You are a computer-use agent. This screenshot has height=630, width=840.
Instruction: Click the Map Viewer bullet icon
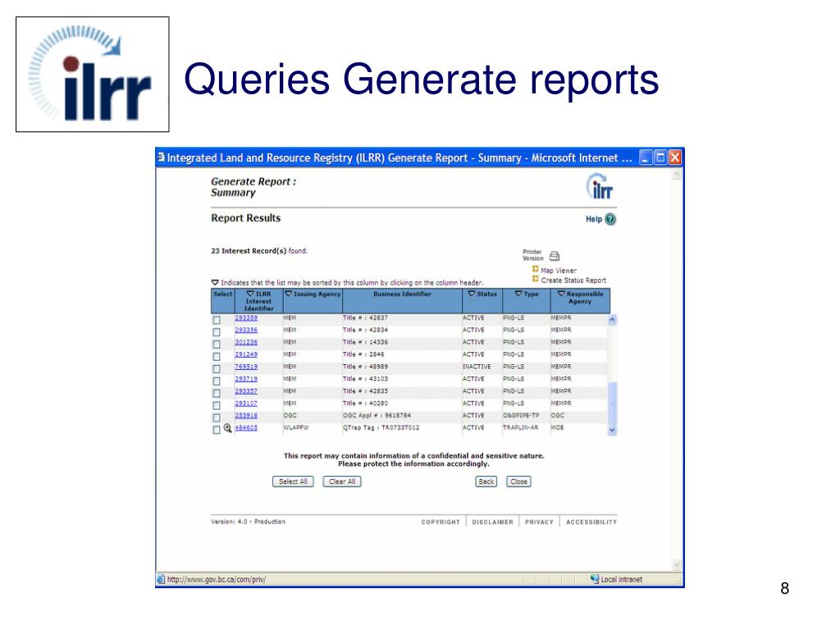tap(535, 269)
